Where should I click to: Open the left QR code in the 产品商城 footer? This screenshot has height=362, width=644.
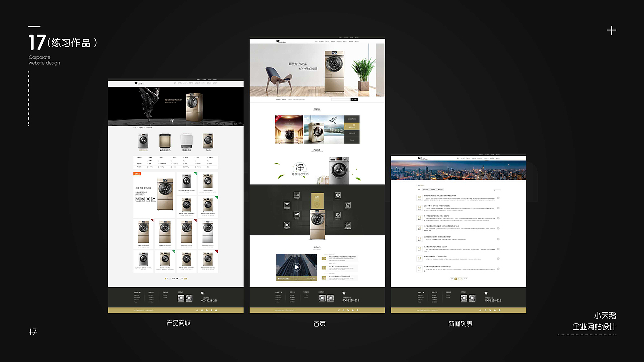(181, 298)
